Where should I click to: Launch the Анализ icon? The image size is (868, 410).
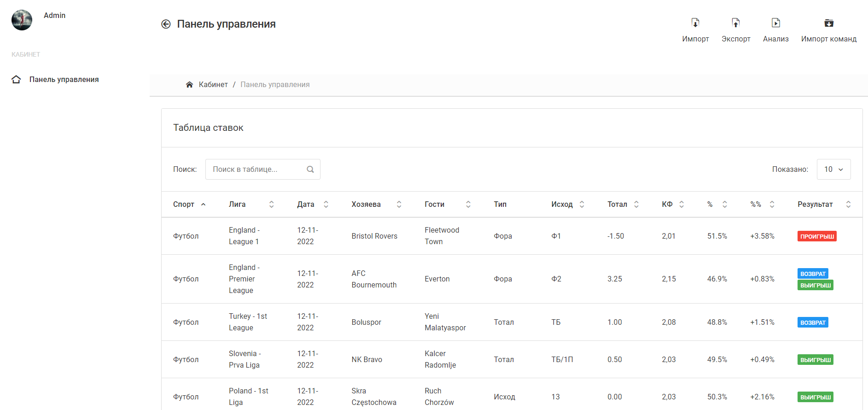[x=776, y=23]
